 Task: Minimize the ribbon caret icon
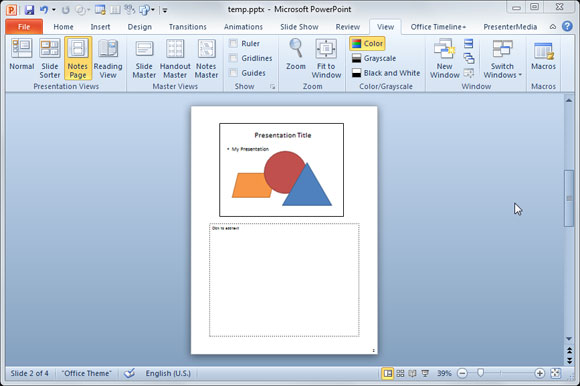(553, 27)
